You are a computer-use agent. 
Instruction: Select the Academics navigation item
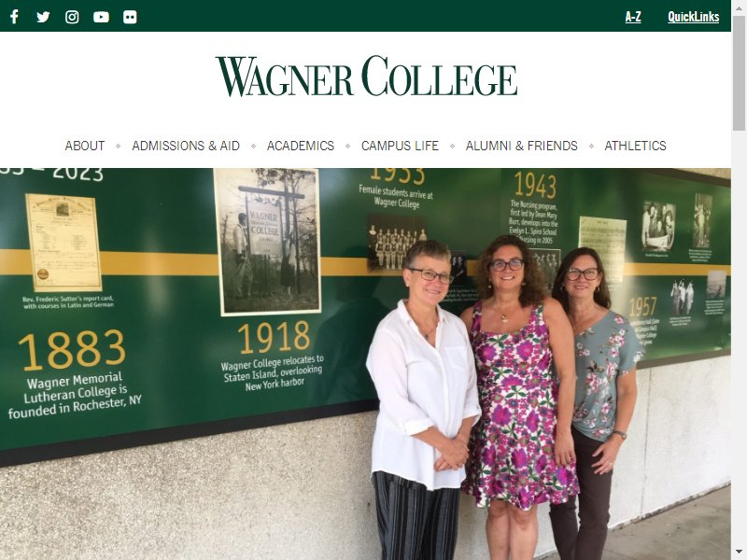click(x=301, y=146)
